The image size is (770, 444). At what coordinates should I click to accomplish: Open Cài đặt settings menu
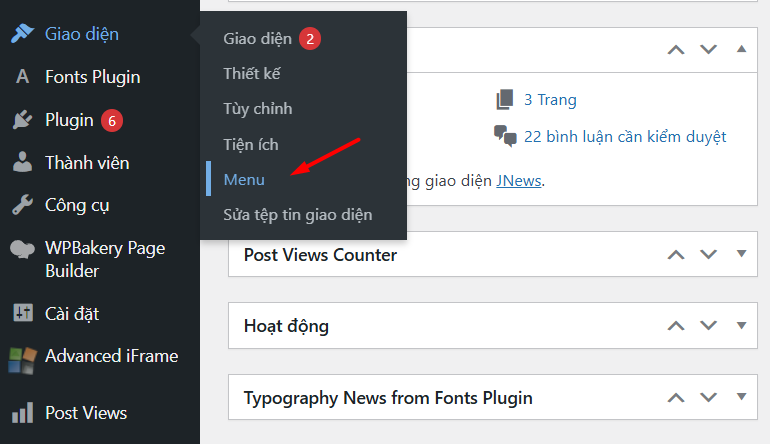(72, 313)
